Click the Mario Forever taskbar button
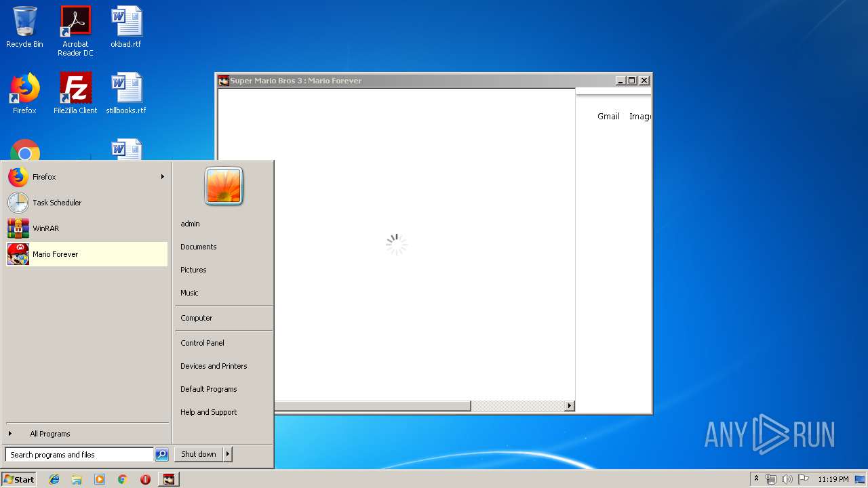The width and height of the screenshot is (868, 488). click(x=169, y=479)
